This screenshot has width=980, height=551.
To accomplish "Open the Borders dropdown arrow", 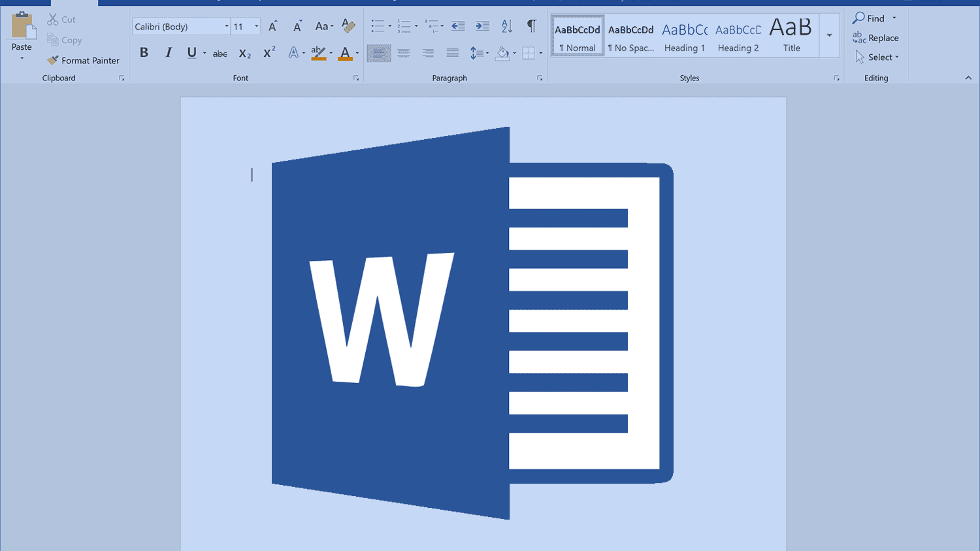I will click(x=540, y=53).
